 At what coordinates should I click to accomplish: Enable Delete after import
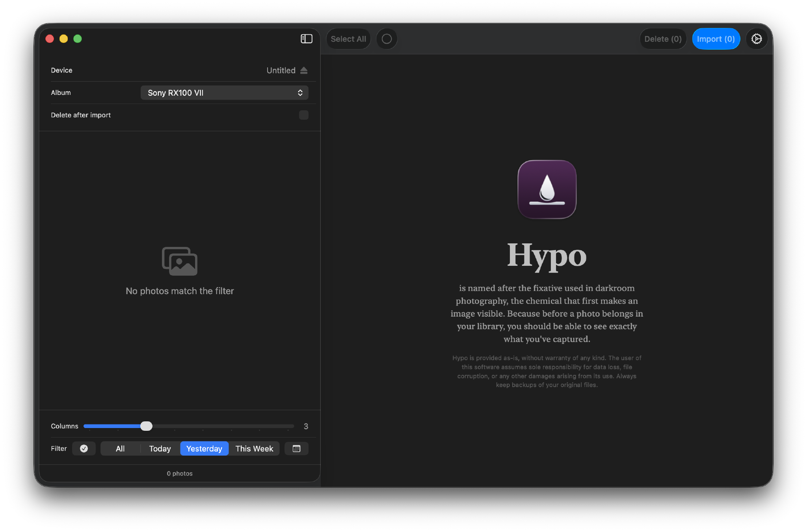pyautogui.click(x=303, y=115)
